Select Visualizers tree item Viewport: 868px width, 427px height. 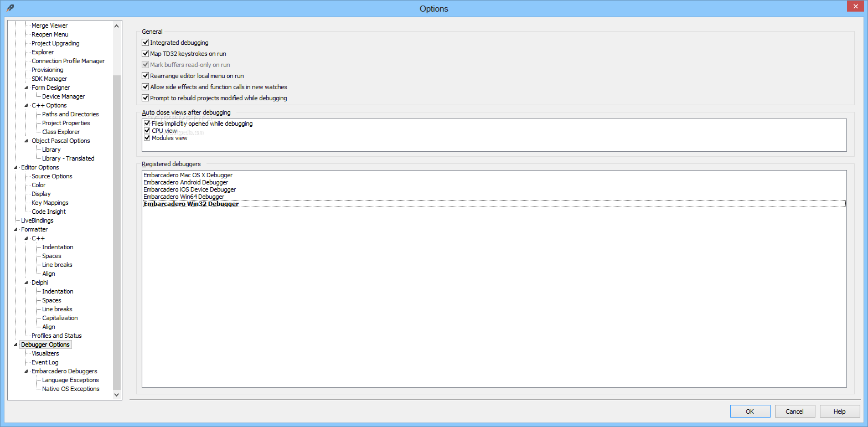[x=45, y=353]
